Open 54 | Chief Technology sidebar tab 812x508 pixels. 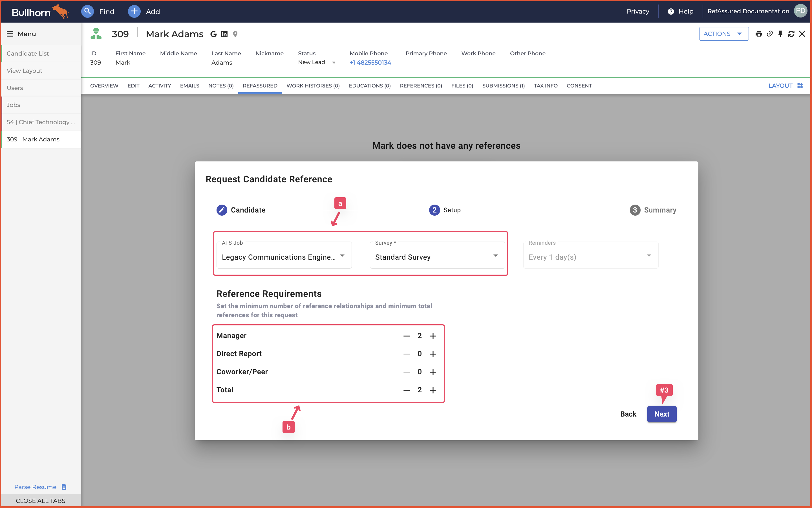[x=41, y=122]
